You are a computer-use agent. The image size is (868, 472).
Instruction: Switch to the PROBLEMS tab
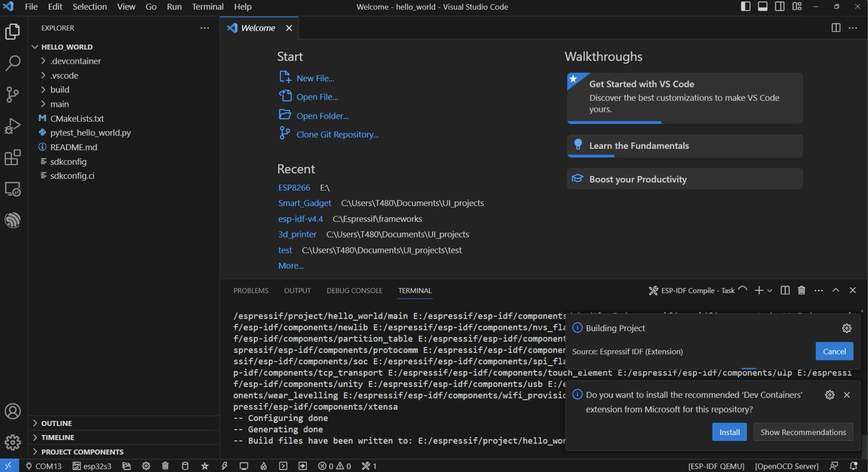point(251,291)
